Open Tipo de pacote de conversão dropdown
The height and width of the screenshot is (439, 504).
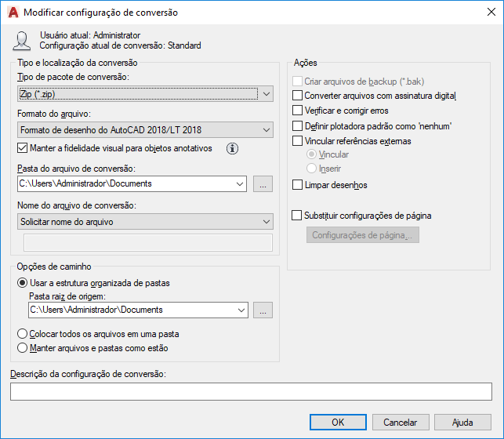pyautogui.click(x=145, y=94)
